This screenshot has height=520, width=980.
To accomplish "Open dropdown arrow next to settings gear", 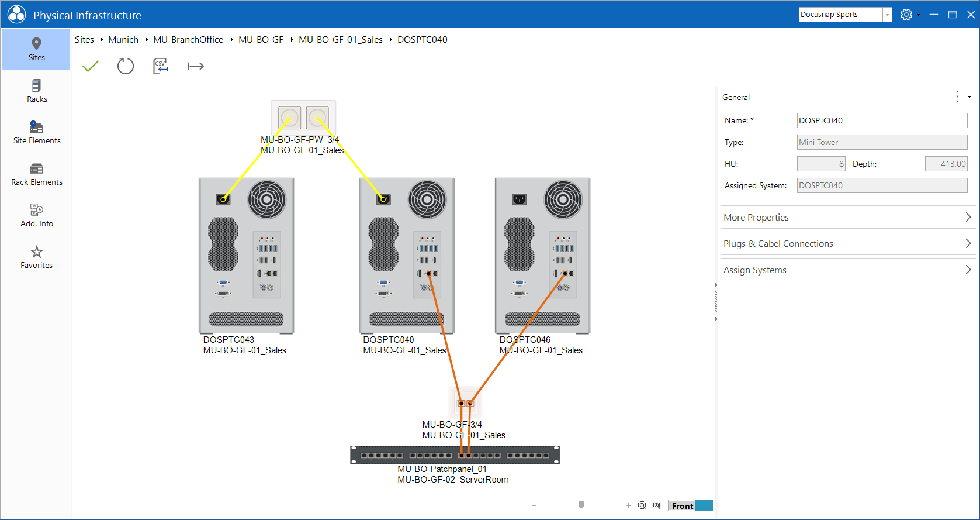I will [918, 15].
